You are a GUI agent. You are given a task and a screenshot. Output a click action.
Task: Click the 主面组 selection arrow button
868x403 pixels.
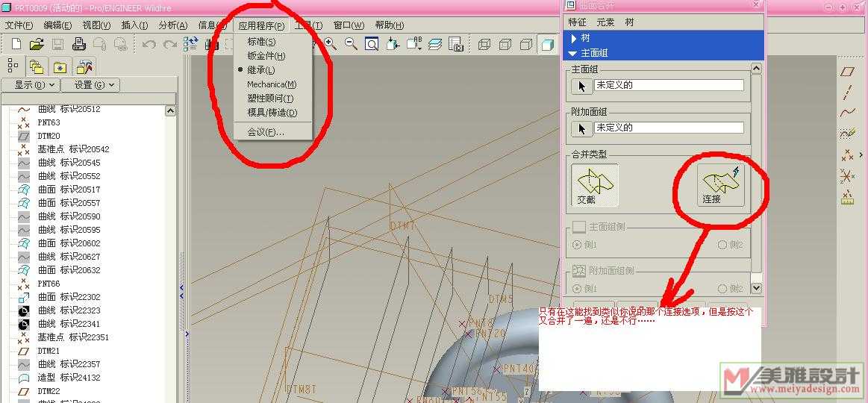tap(581, 87)
